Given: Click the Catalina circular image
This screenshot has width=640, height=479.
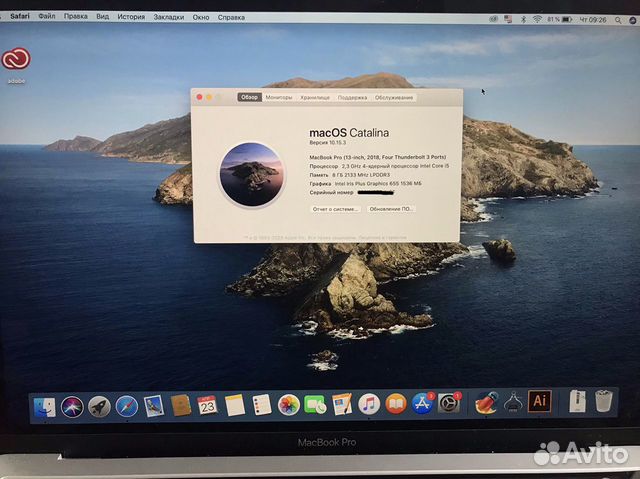Looking at the screenshot, I should click(x=252, y=175).
